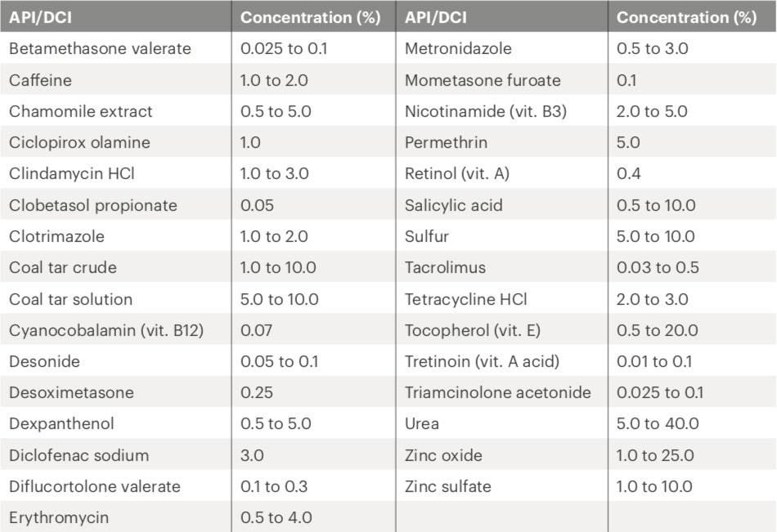Click Cyanocobalamin (vit. B12) cell

[x=106, y=330]
